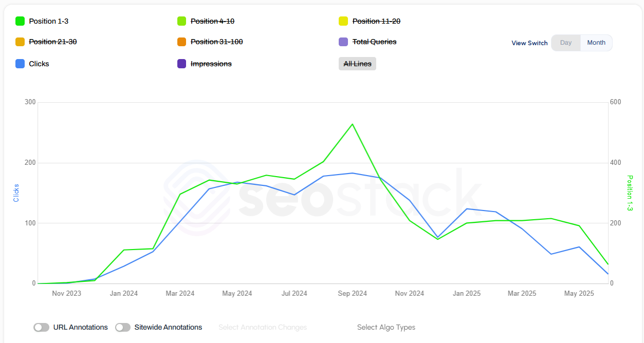This screenshot has width=644, height=343.
Task: Click the purple Total Queries legend square
Action: 343,42
